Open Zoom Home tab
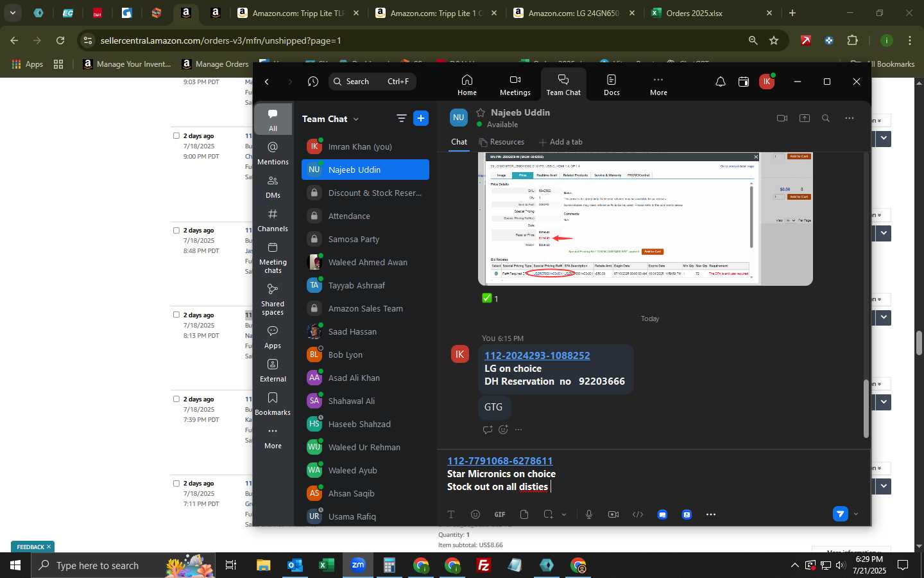 tap(467, 85)
